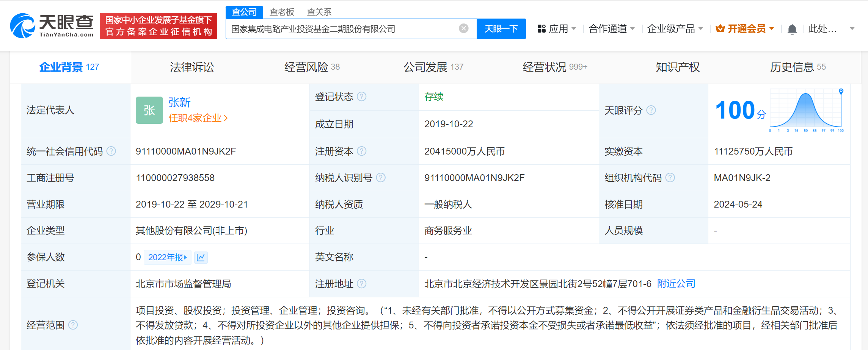The width and height of the screenshot is (868, 350).
Task: Click the trend chart icon beside 2022年报
Action: coord(201,258)
